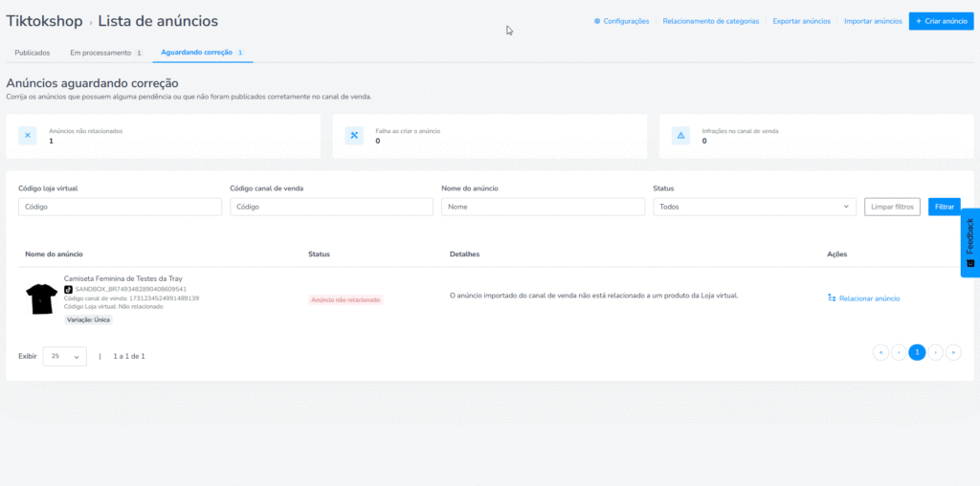Click the TikTok logo icon in listing
Viewport: 980px width, 486px height.
pyautogui.click(x=68, y=289)
